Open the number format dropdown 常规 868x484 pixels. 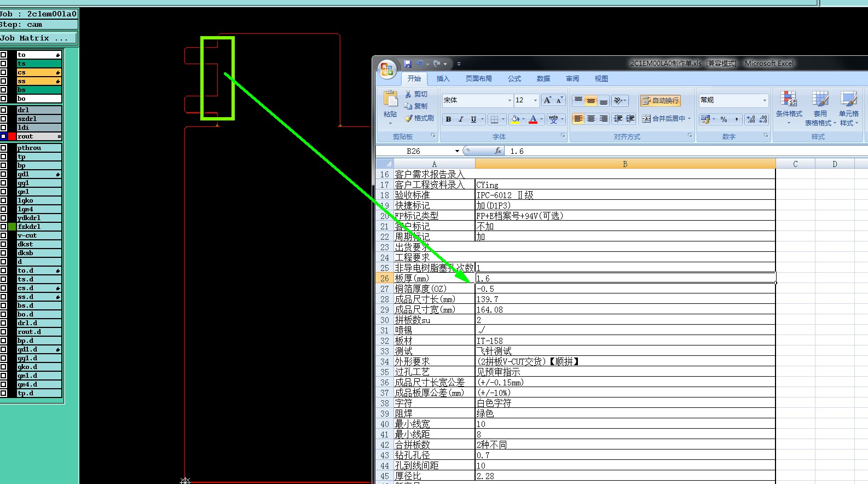pyautogui.click(x=765, y=100)
